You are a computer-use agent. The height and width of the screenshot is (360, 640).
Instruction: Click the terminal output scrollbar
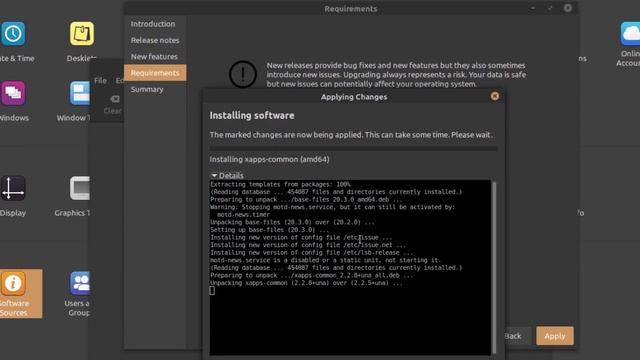[494, 267]
